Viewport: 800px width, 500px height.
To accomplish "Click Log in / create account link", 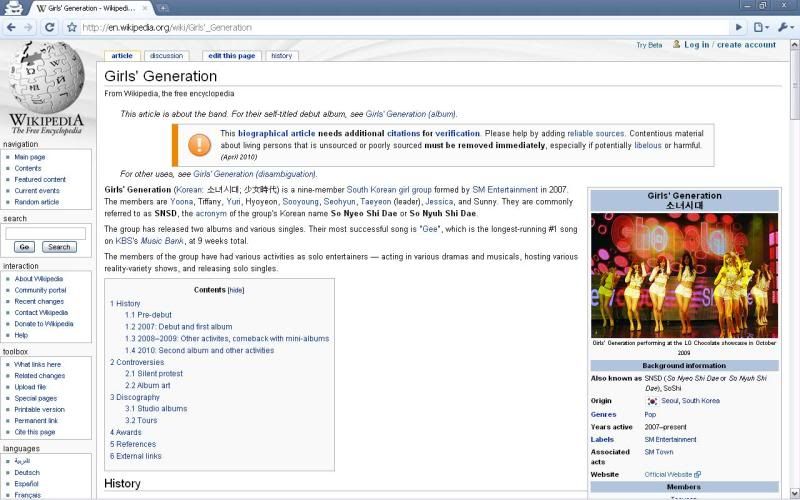I will 730,44.
